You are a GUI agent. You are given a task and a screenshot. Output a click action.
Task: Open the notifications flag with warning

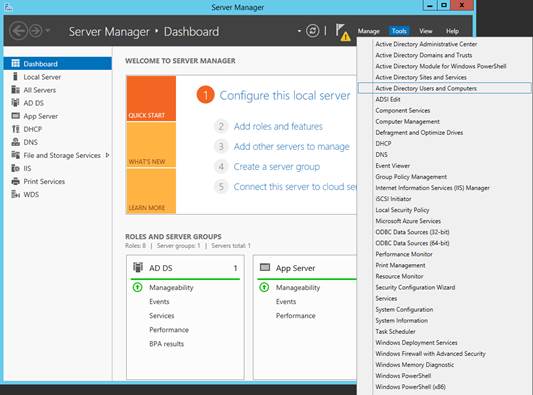pos(343,32)
